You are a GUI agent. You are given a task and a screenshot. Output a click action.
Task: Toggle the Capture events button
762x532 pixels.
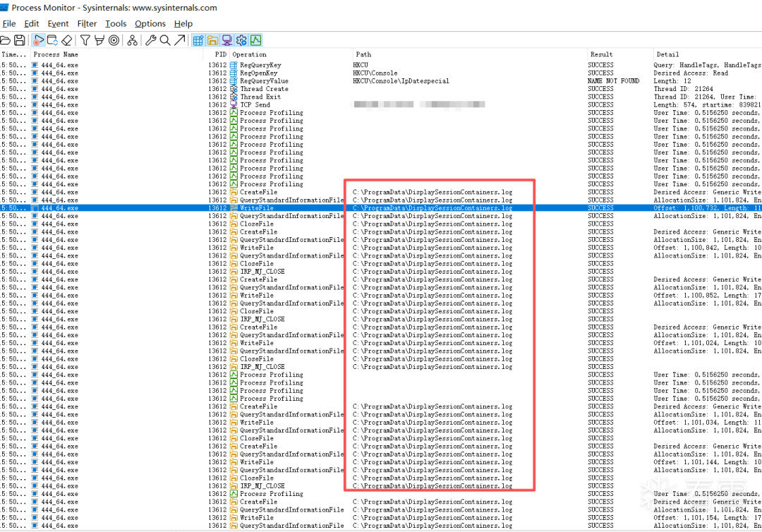tap(38, 40)
